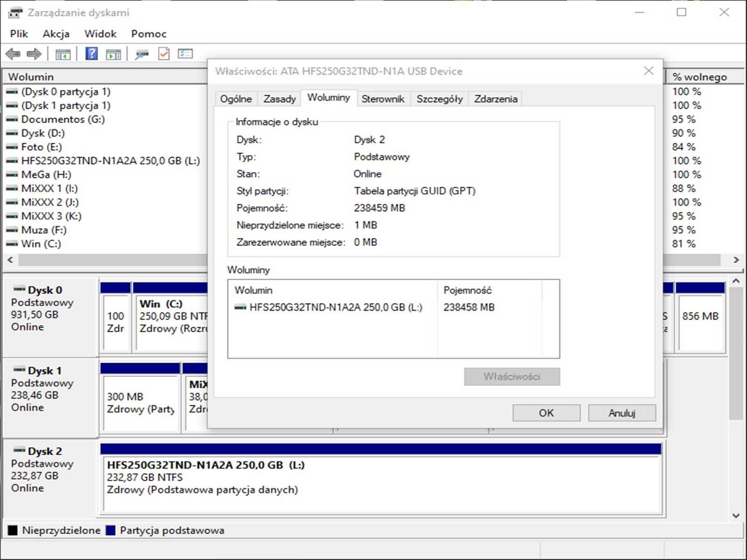Click drive icon beside Documentos (G:)
Image resolution: width=747 pixels, height=560 pixels.
(x=12, y=119)
